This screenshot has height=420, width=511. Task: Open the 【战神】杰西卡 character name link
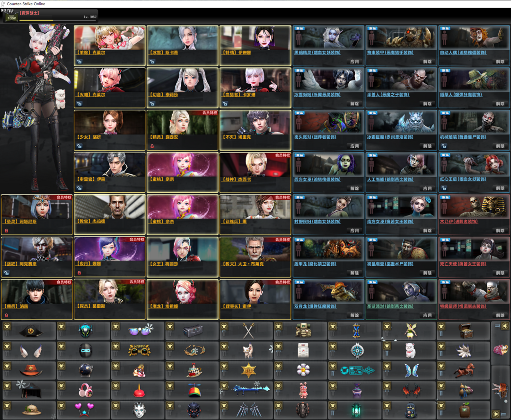point(236,179)
